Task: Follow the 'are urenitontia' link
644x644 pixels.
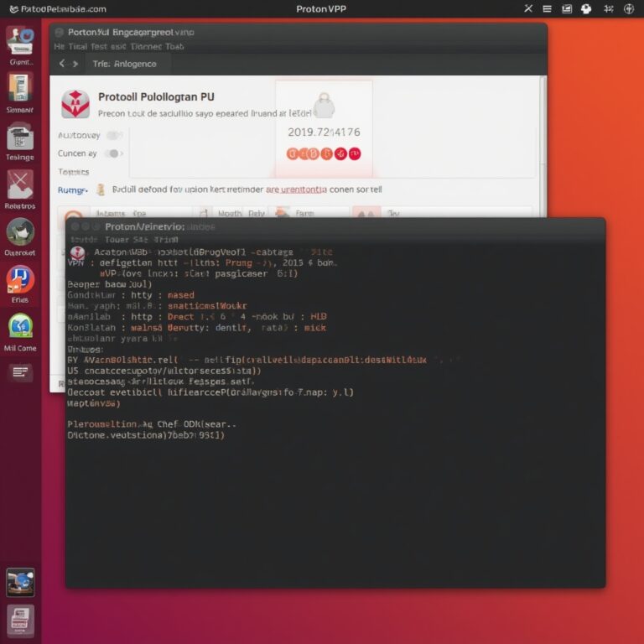Action: [296, 190]
